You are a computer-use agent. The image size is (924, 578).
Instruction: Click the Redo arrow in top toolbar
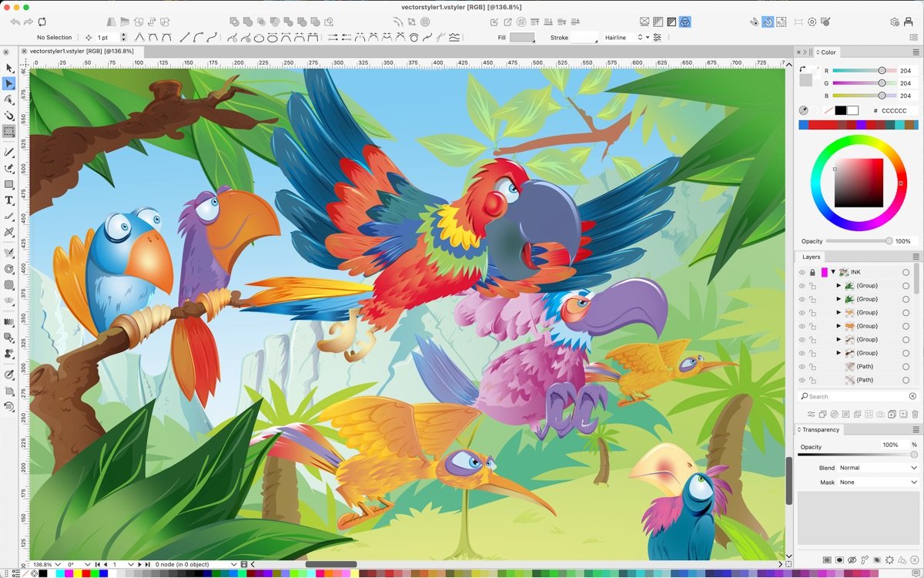coord(28,22)
